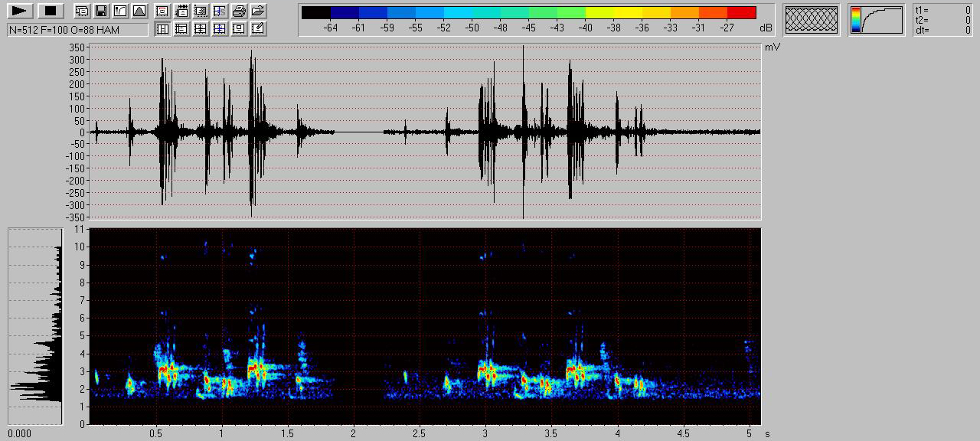Click the open folder icon

[x=258, y=11]
